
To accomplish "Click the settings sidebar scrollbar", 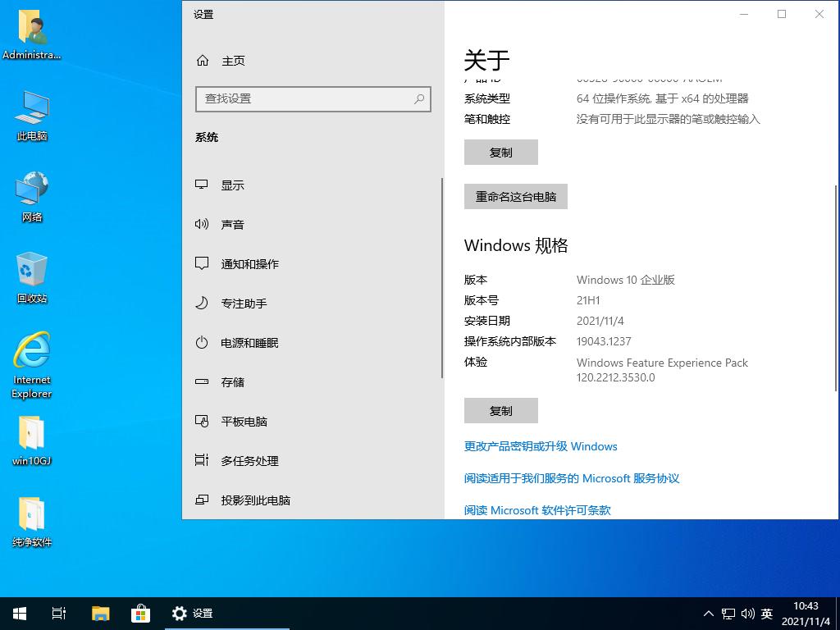I will pyautogui.click(x=442, y=278).
